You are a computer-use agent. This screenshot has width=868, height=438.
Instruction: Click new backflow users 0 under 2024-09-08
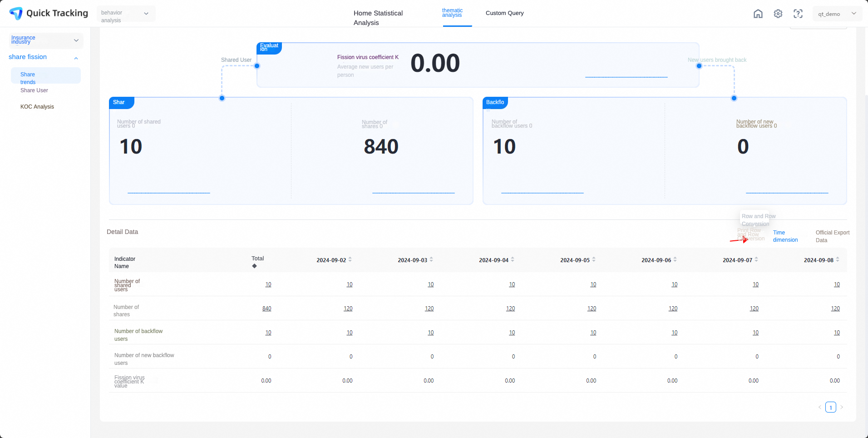838,357
